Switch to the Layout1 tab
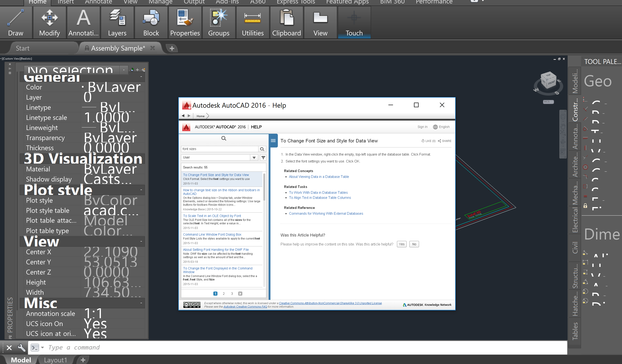The width and height of the screenshot is (622, 364). pos(56,360)
